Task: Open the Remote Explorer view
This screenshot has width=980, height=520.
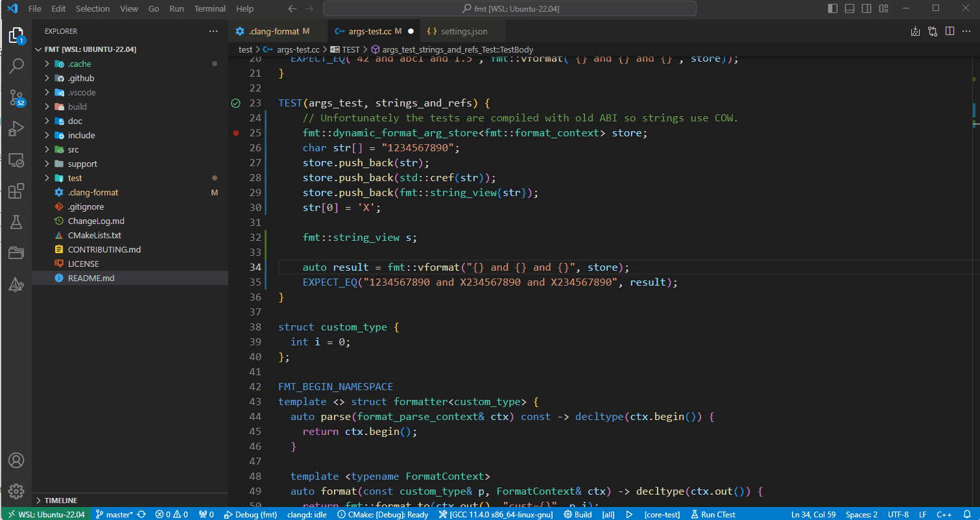Action: click(x=16, y=160)
